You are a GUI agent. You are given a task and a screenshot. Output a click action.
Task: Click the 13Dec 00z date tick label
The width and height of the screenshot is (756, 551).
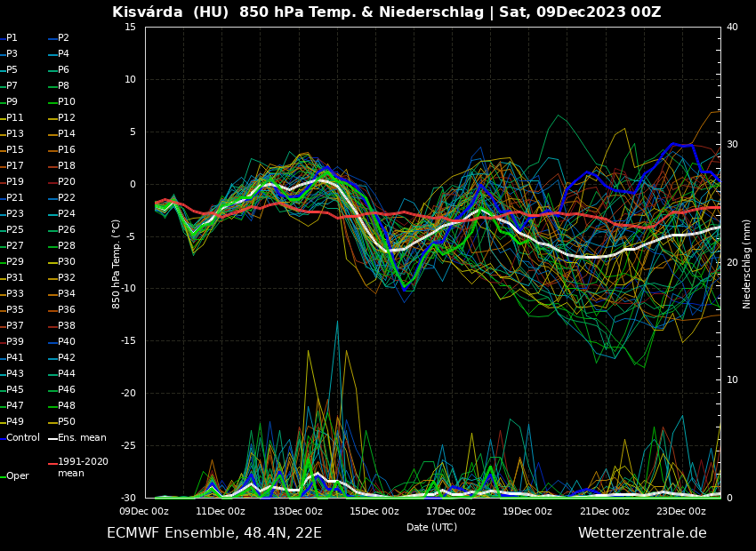(297, 511)
